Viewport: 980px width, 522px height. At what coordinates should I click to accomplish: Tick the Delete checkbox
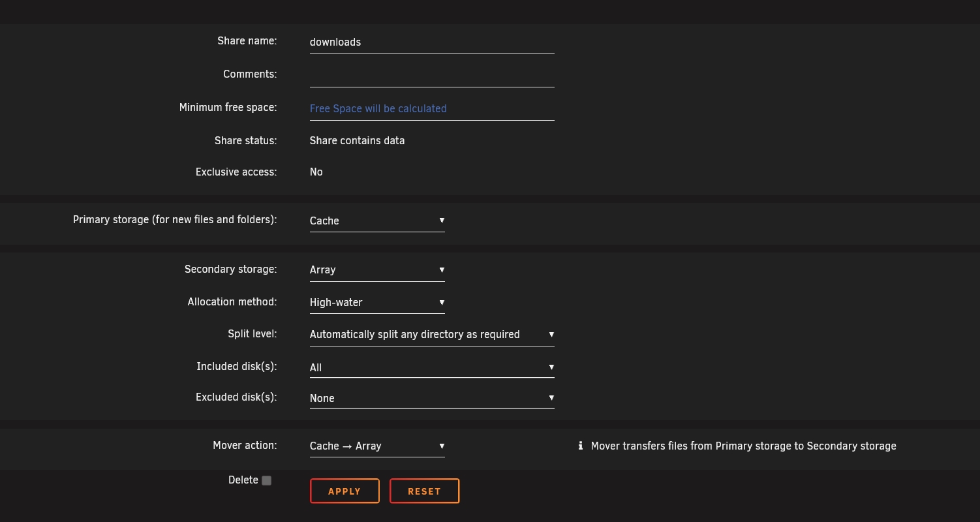coord(266,480)
